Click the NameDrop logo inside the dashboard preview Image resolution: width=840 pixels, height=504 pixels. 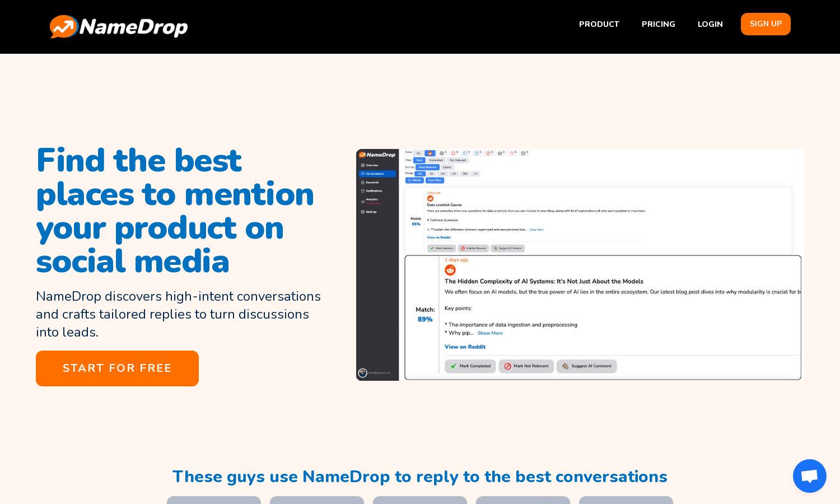click(x=377, y=155)
